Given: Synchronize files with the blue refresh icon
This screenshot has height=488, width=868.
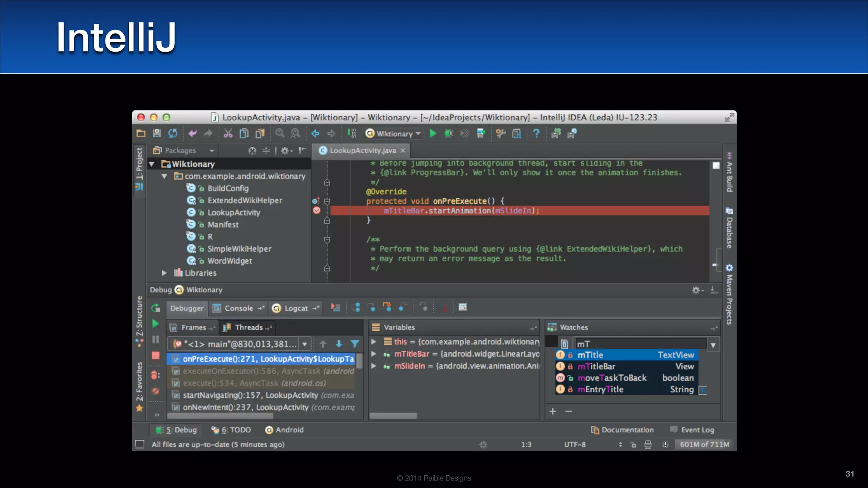Looking at the screenshot, I should click(173, 134).
